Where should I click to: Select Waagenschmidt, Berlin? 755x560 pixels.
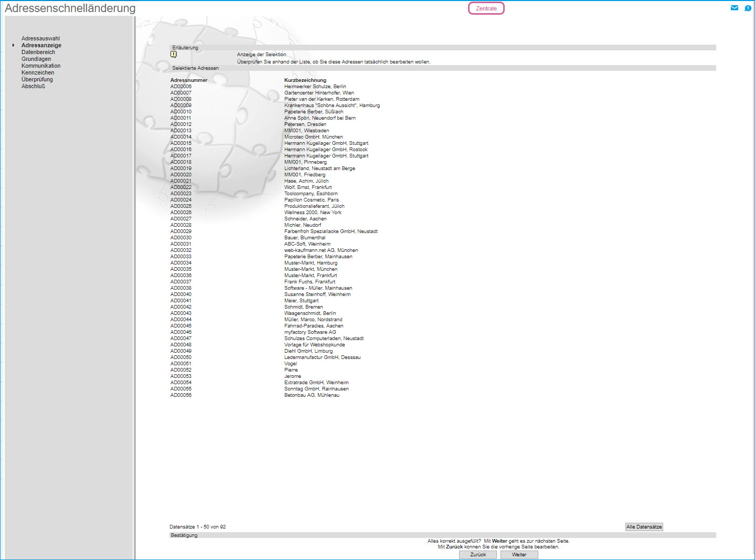[310, 313]
